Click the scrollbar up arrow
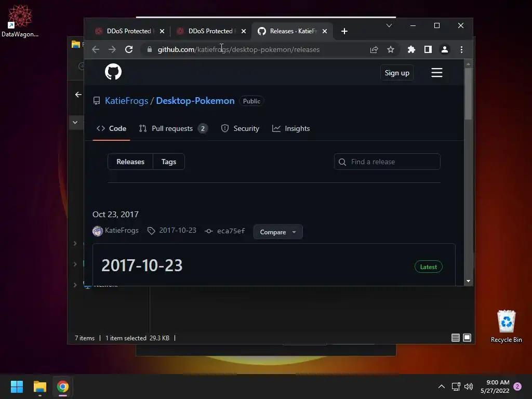This screenshot has height=399, width=532. 468,64
